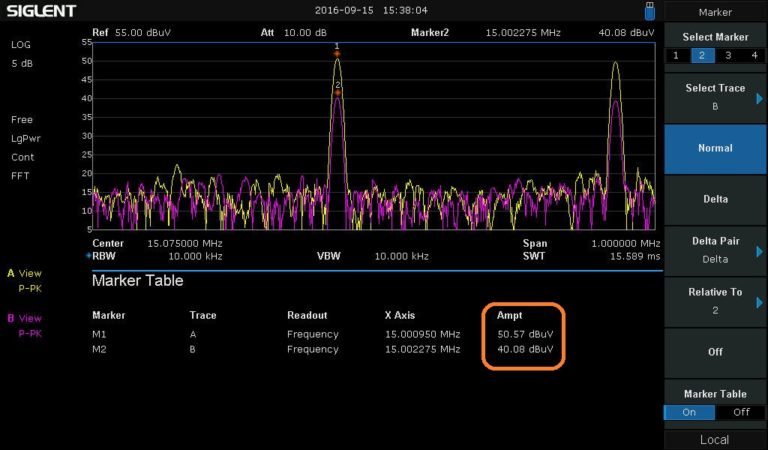Select marker 1 in Select Marker row

677,55
